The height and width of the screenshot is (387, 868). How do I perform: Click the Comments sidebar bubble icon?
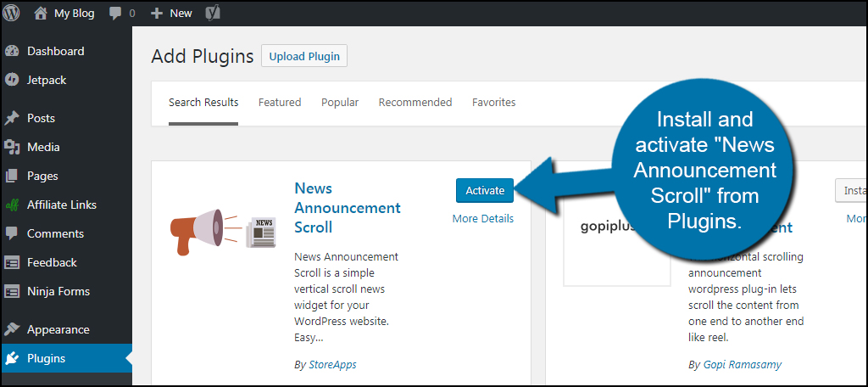[x=12, y=234]
